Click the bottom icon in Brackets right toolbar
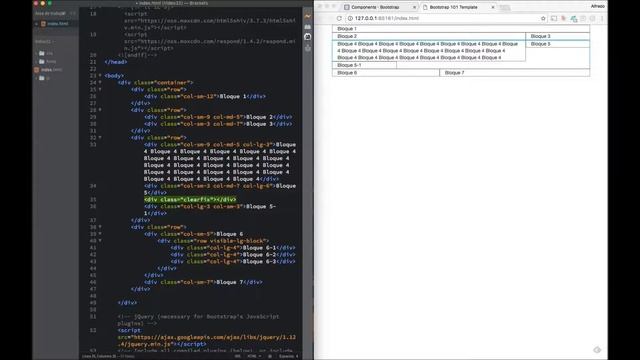The image size is (640, 360). click(x=308, y=48)
